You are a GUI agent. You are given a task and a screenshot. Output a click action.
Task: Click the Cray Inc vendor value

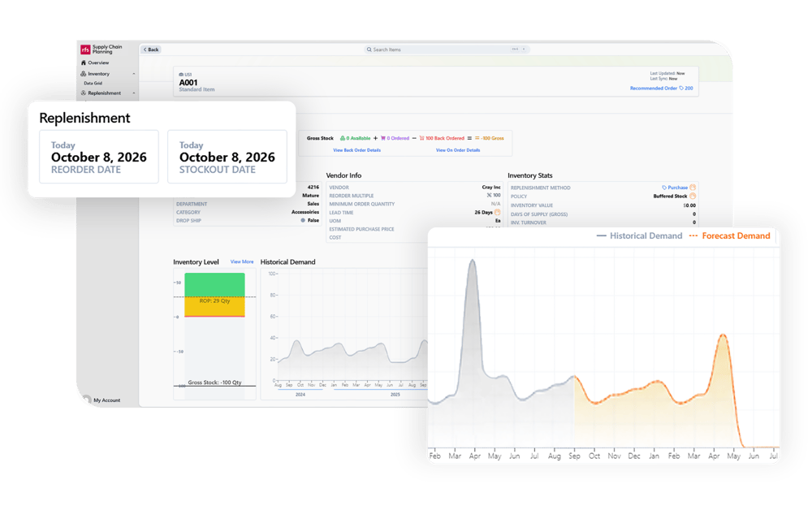click(491, 188)
